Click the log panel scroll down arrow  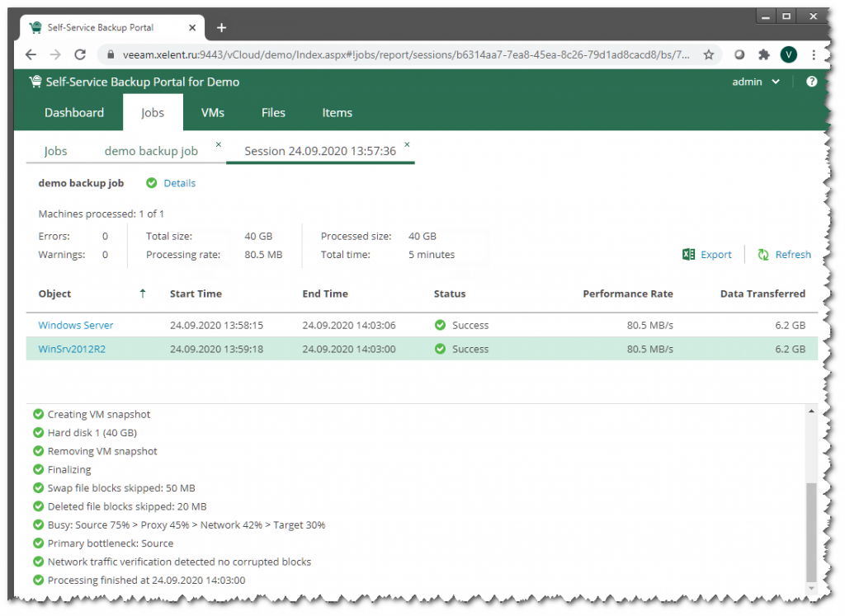[x=811, y=588]
